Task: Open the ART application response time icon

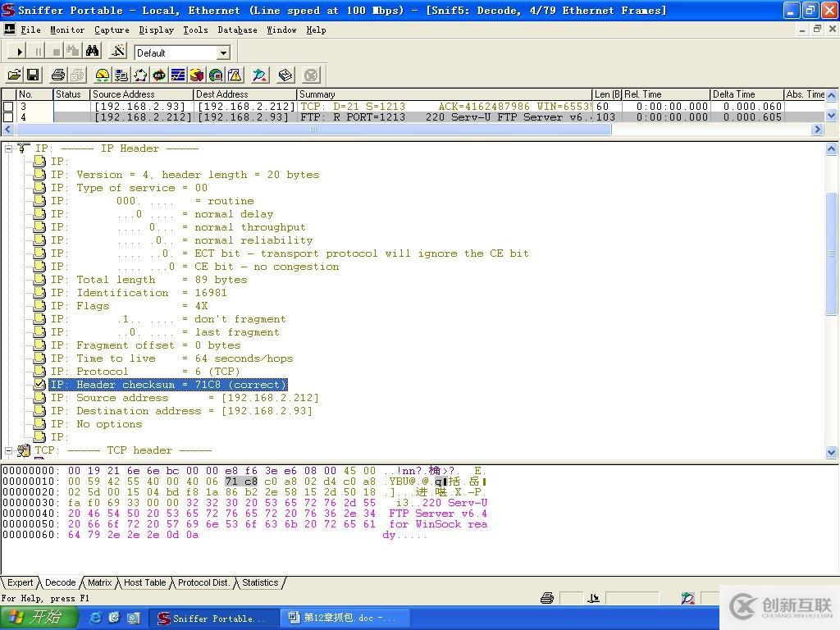Action: [x=159, y=75]
